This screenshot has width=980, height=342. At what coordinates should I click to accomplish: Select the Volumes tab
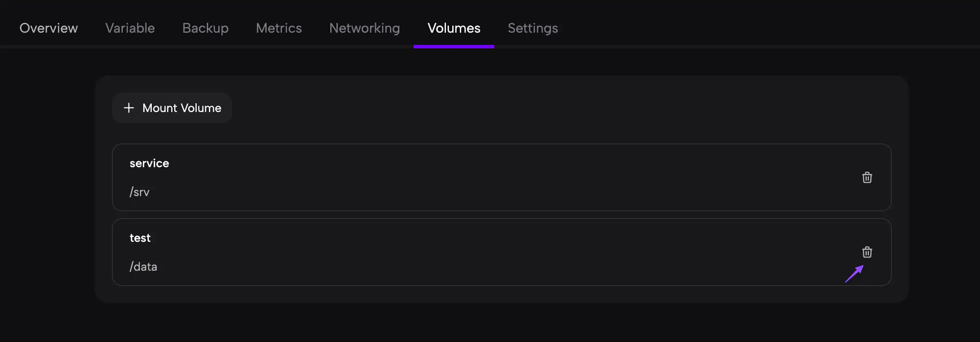(x=454, y=28)
